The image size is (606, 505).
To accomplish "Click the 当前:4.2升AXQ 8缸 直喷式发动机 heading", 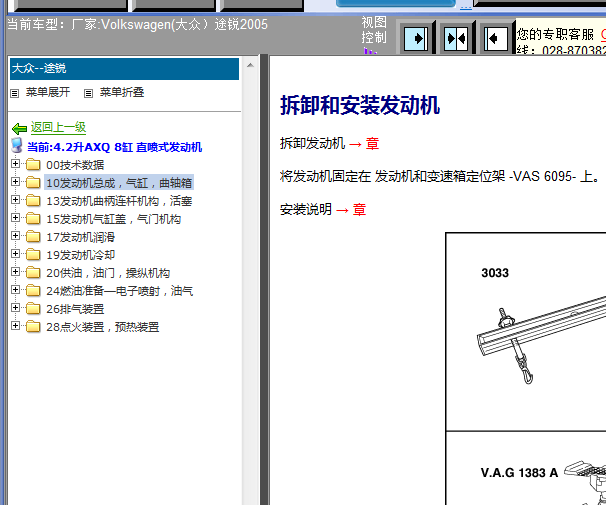I will pyautogui.click(x=115, y=147).
